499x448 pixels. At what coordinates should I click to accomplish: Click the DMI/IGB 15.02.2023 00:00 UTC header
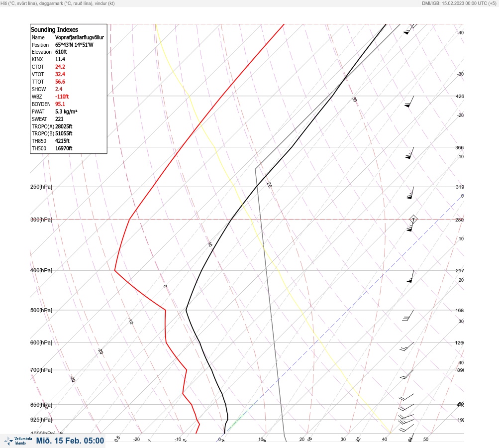(459, 3)
